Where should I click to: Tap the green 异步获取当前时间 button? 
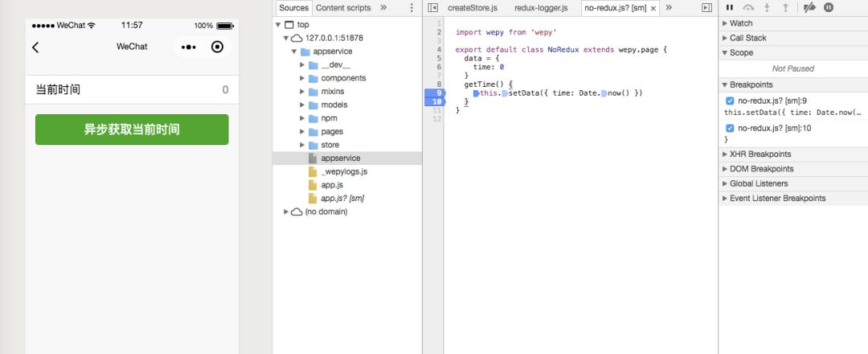click(x=132, y=130)
